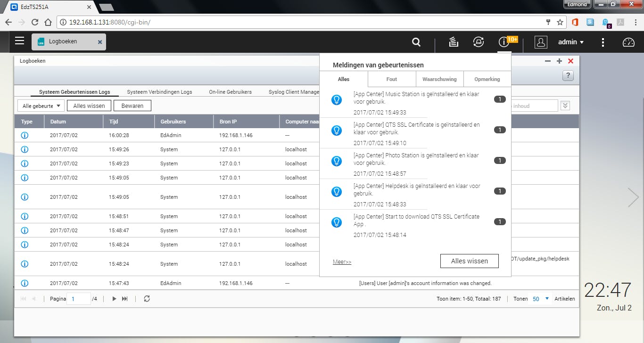Sort by the Datum column header
Screen dimensions: 644x343
click(74, 122)
